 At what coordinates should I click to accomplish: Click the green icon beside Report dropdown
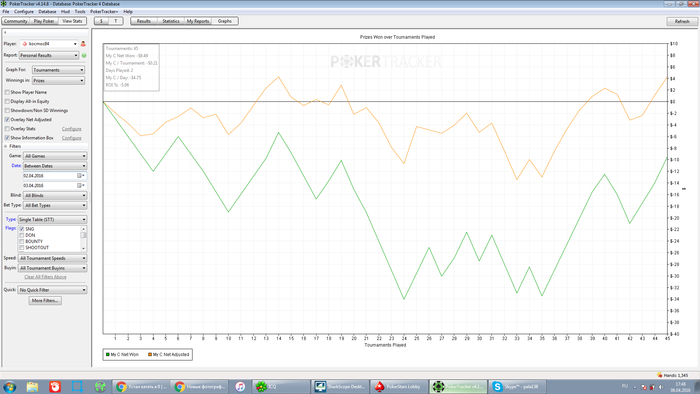tap(84, 55)
